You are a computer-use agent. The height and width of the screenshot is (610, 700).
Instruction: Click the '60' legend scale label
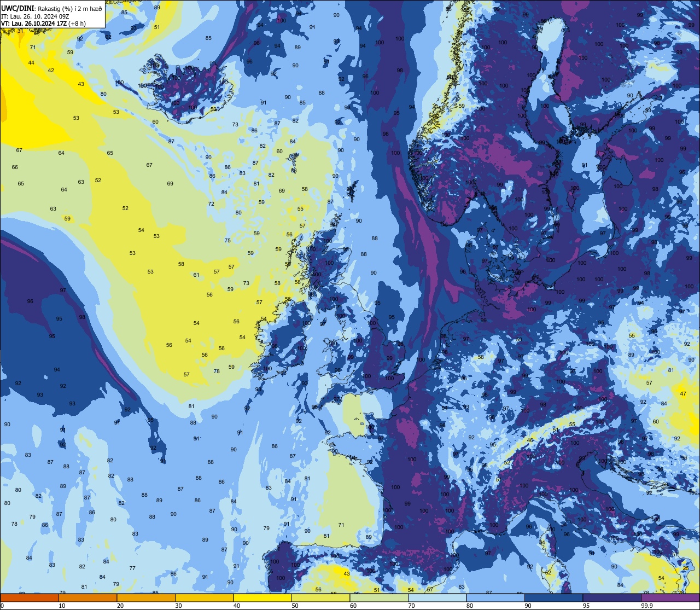pos(353,606)
